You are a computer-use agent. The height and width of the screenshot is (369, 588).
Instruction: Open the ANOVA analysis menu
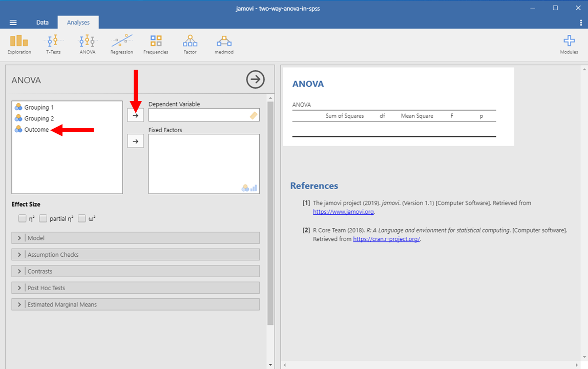coord(87,44)
